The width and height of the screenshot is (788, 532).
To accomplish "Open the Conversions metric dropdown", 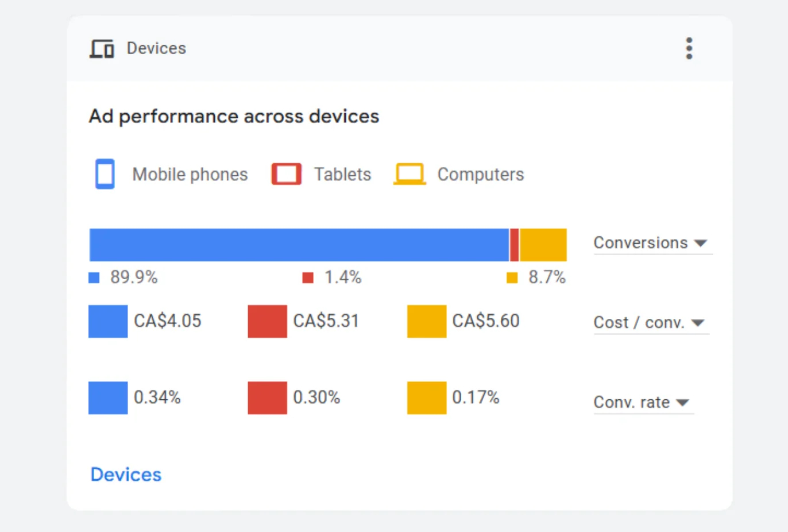I will pos(650,243).
